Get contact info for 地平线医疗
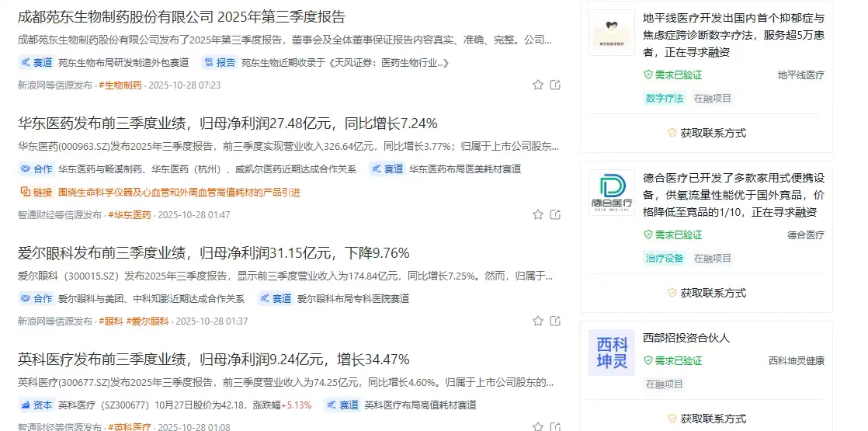Screen dimensions: 868x431 tap(707, 133)
